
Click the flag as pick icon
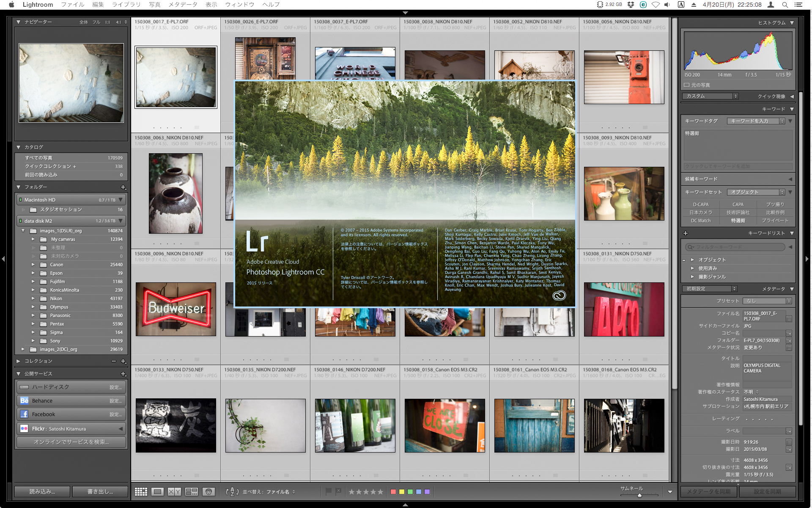(x=328, y=491)
